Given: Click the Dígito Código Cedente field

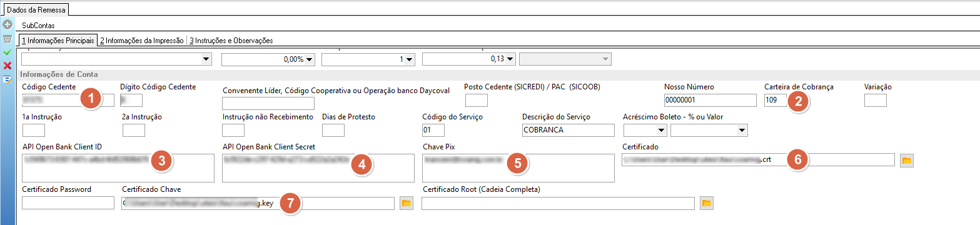Looking at the screenshot, I should point(131,100).
